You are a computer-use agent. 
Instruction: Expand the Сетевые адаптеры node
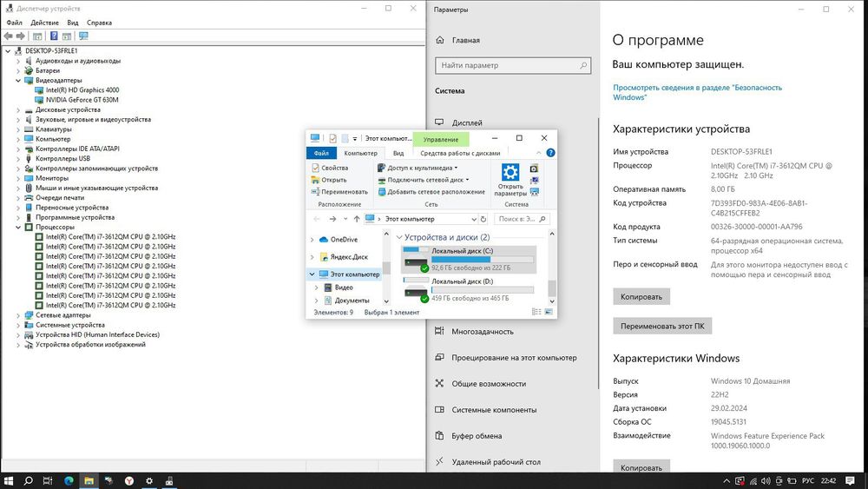coord(18,315)
